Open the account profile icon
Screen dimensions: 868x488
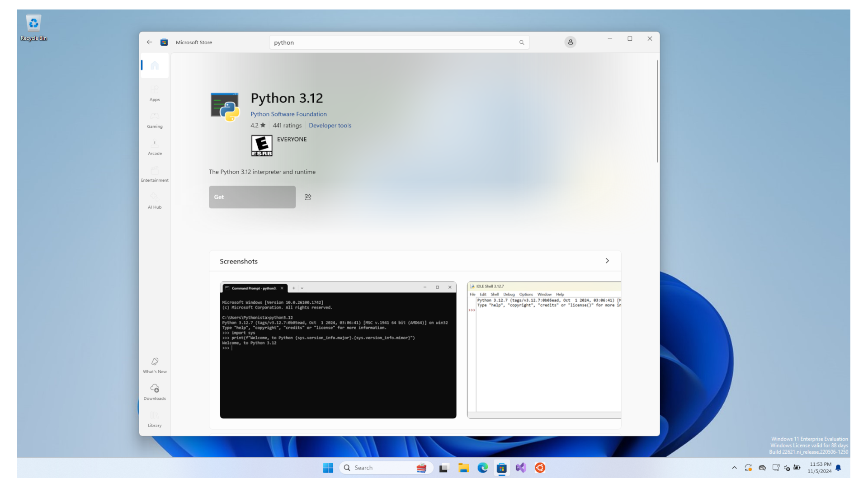tap(570, 42)
